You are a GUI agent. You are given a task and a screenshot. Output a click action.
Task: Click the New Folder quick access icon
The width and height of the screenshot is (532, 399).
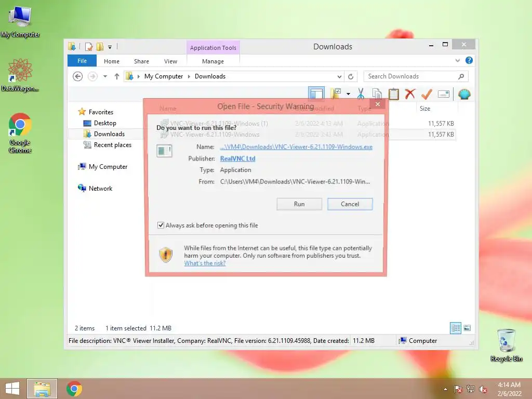coord(100,47)
